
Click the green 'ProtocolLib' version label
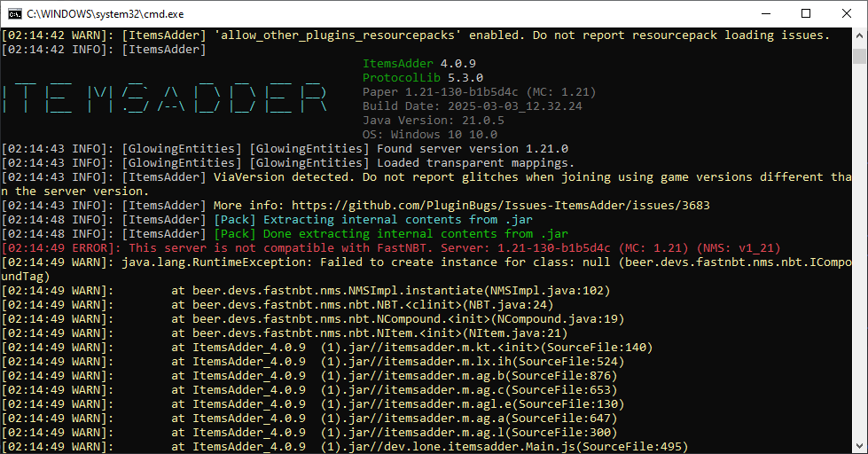click(402, 78)
